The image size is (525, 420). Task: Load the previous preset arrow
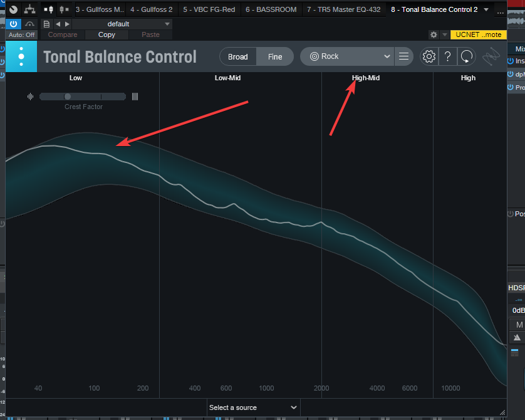coord(58,24)
